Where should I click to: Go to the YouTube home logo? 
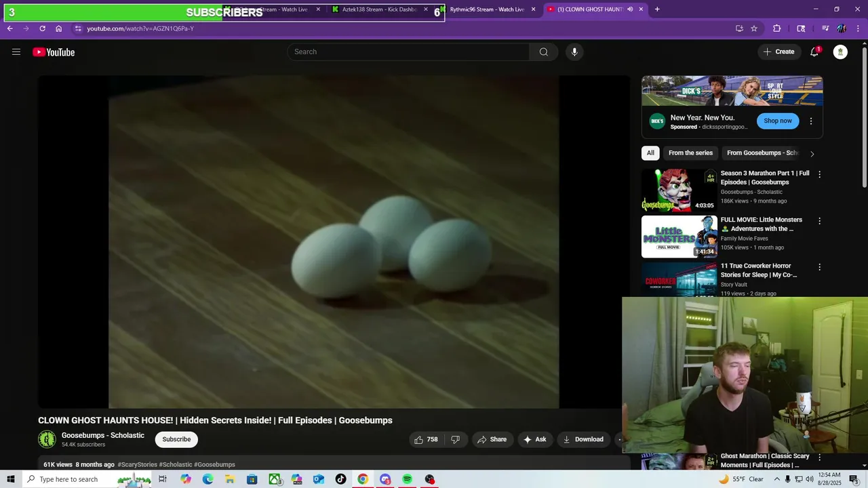click(54, 52)
